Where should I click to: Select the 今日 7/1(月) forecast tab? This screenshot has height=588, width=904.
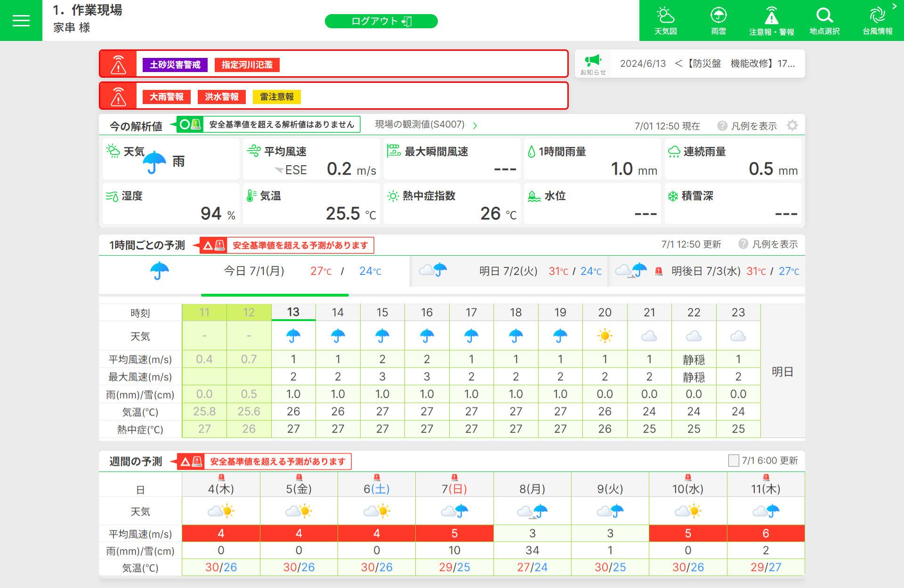pos(254,271)
